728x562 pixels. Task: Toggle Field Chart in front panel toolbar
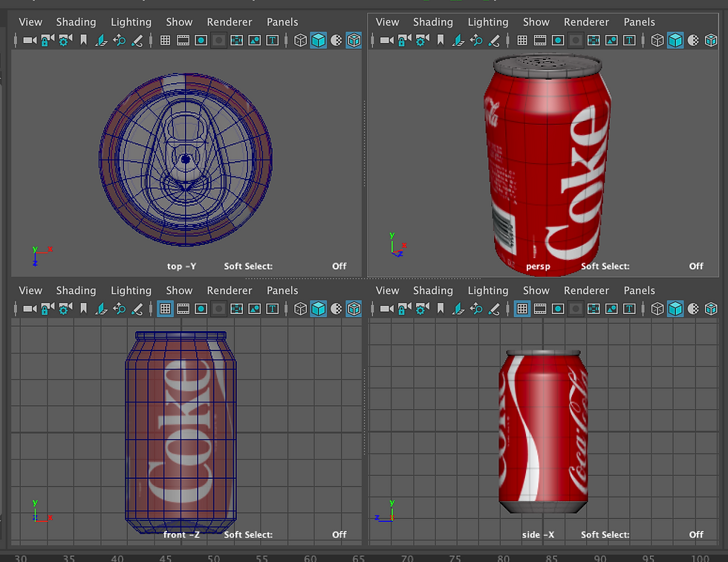click(237, 309)
